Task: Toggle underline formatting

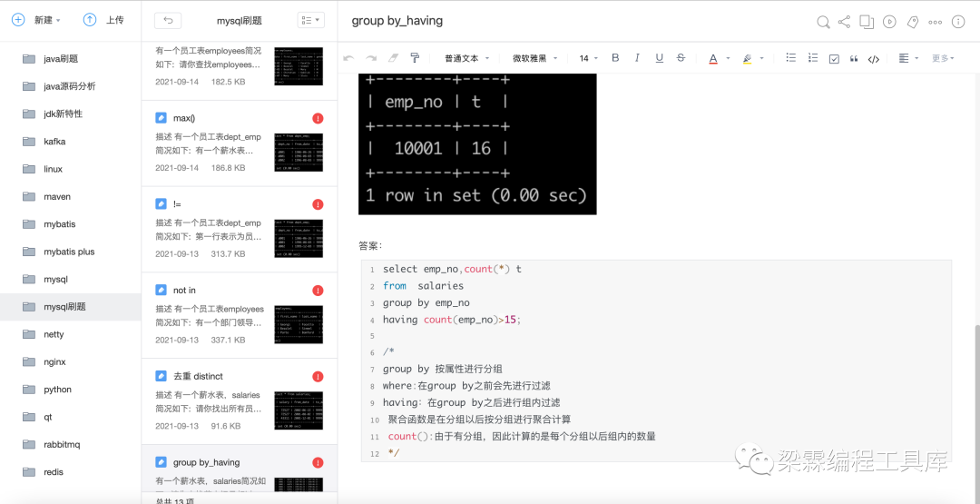Action: coord(659,58)
